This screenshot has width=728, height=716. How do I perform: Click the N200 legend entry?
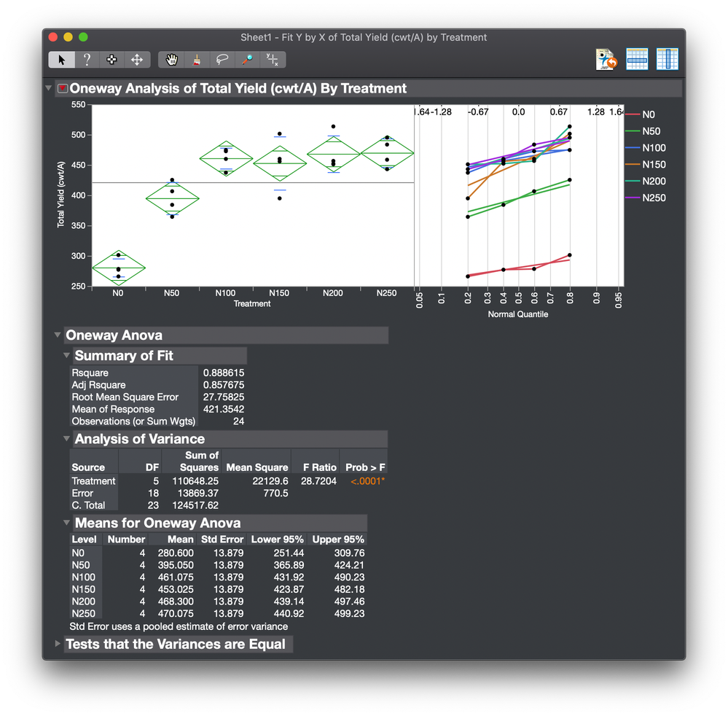tap(646, 182)
